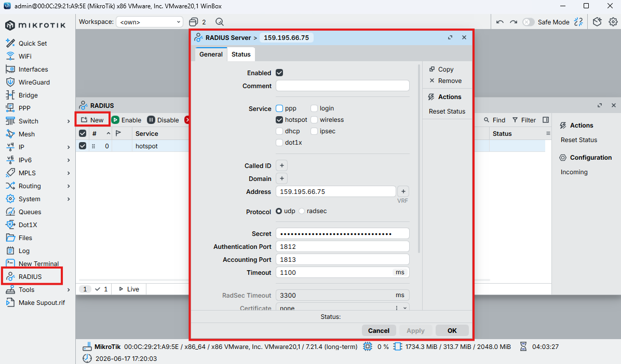Toggle column layout icon next to Filter

click(x=546, y=120)
